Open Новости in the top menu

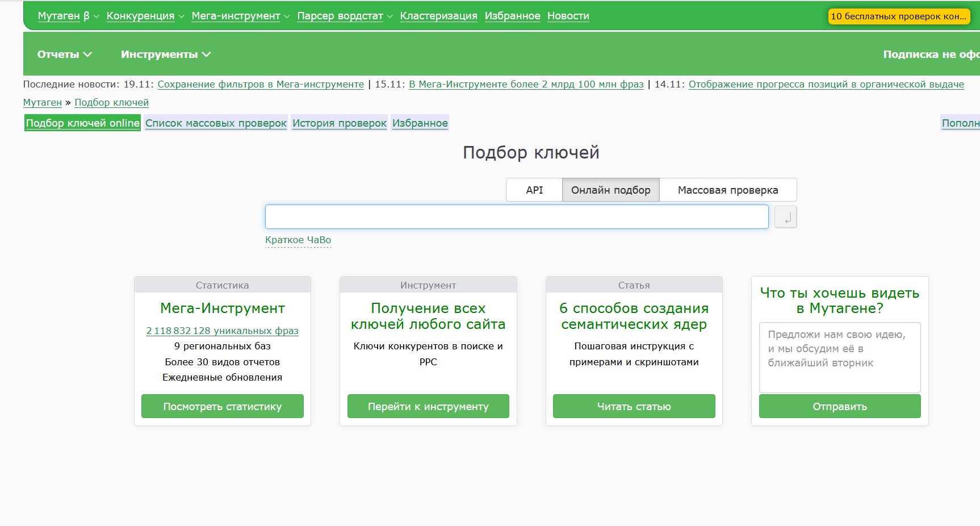coord(568,16)
